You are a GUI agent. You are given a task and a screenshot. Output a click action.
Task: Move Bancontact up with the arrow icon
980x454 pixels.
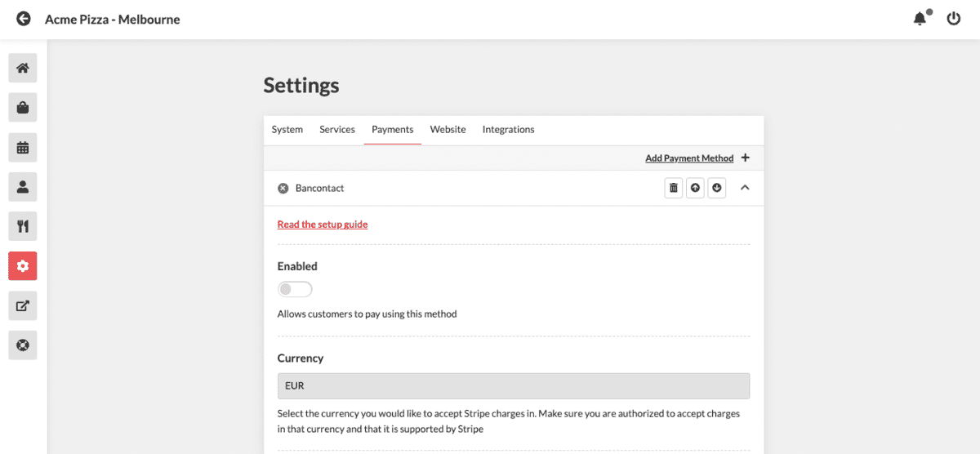coord(695,188)
